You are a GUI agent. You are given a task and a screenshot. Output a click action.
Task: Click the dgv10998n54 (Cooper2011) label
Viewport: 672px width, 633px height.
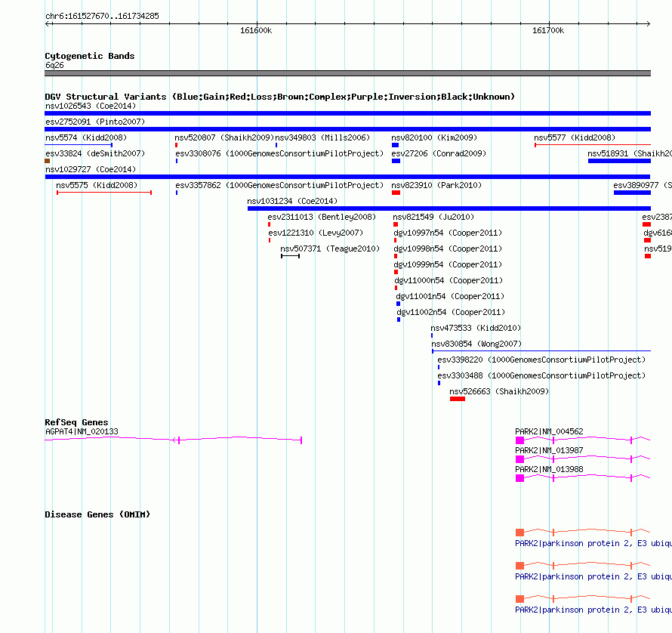(448, 249)
